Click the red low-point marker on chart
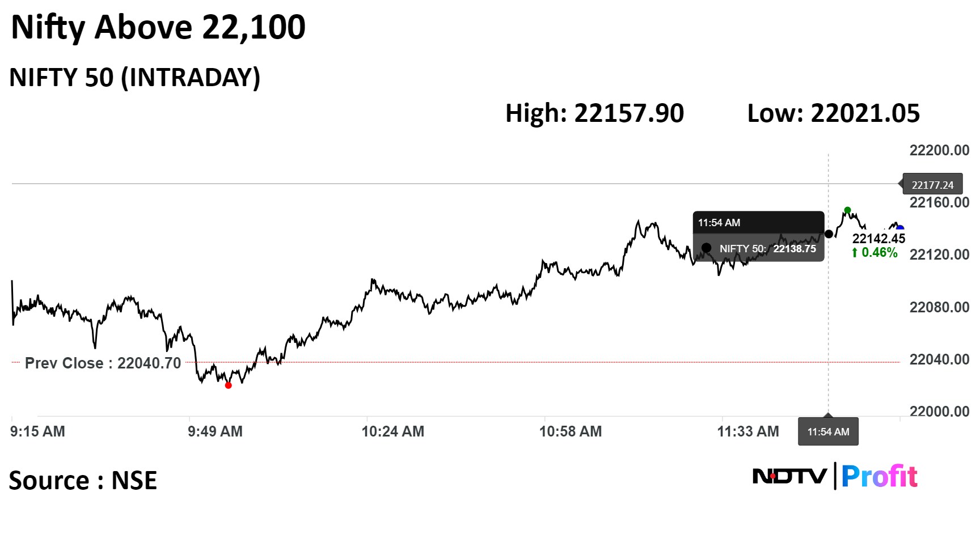This screenshot has width=980, height=551. (229, 385)
